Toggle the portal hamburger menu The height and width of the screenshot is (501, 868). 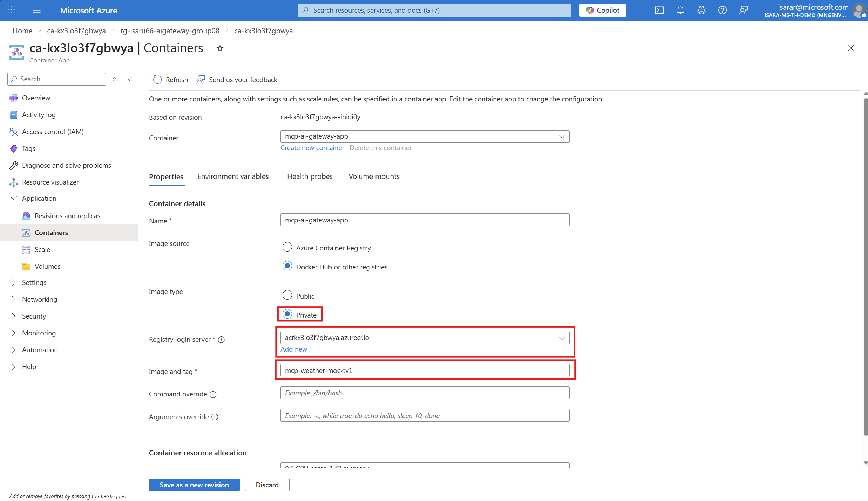point(37,10)
